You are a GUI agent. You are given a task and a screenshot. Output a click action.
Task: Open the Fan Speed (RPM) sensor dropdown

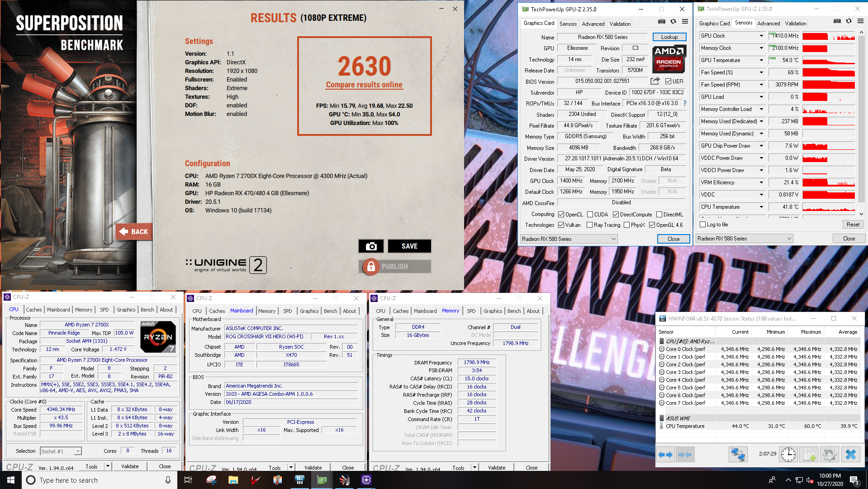pos(761,85)
